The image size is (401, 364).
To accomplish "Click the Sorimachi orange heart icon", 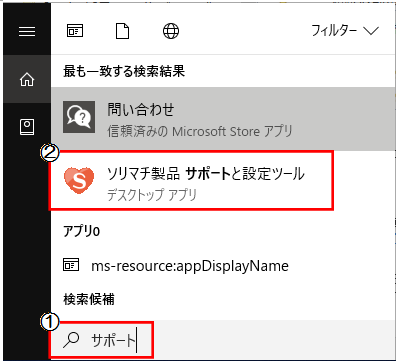I will coord(79,180).
